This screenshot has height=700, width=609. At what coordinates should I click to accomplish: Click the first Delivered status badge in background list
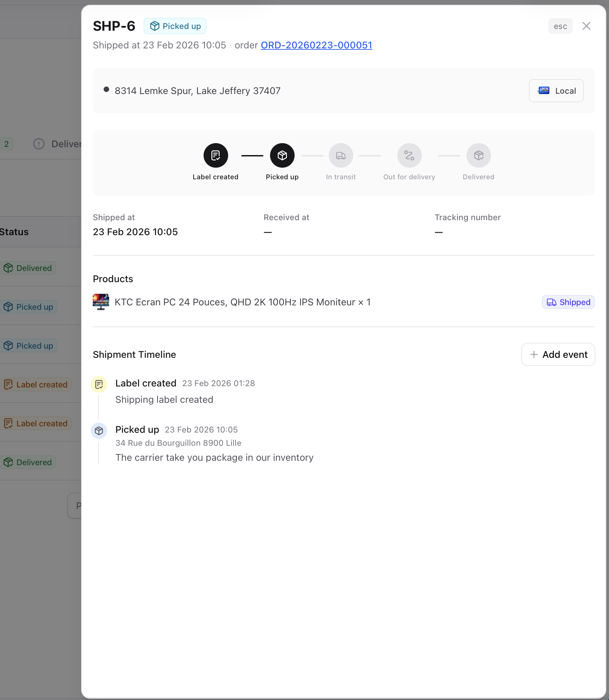(28, 268)
